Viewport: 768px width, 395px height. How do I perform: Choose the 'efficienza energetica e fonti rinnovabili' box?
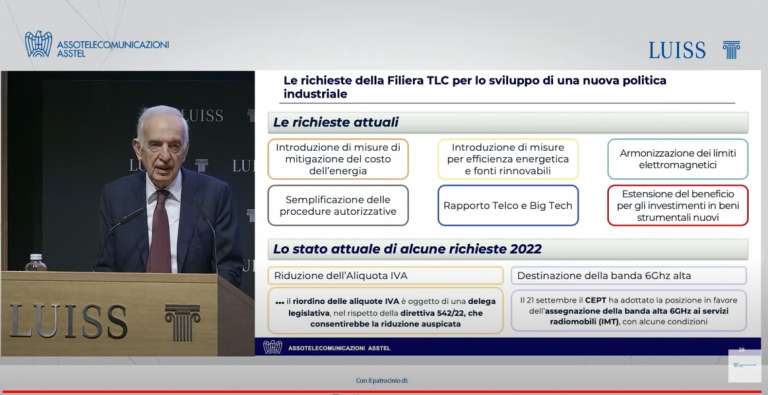tap(508, 159)
